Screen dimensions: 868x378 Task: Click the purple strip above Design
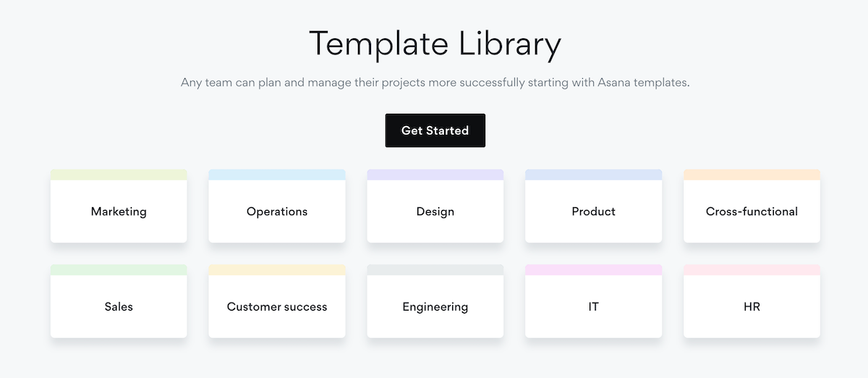point(435,175)
